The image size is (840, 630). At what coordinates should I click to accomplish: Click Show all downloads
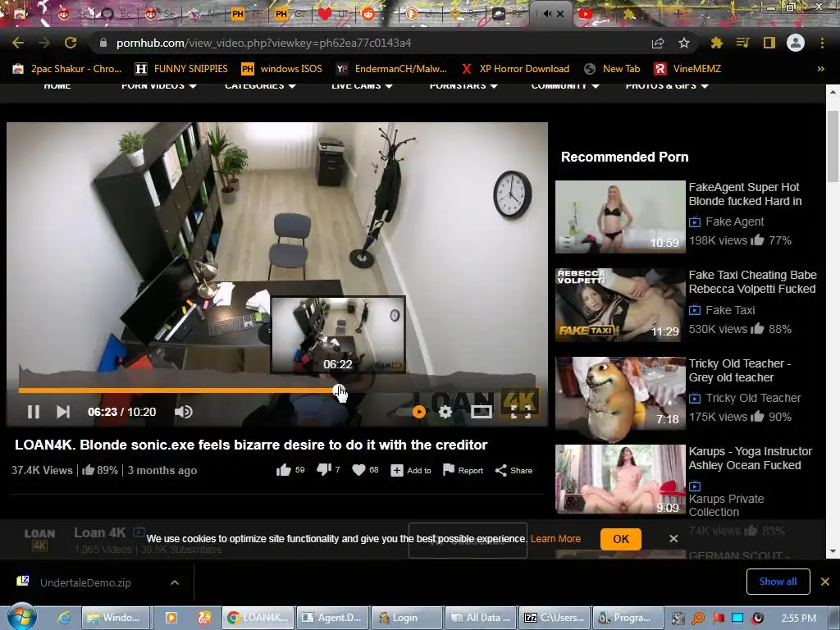[x=778, y=582]
